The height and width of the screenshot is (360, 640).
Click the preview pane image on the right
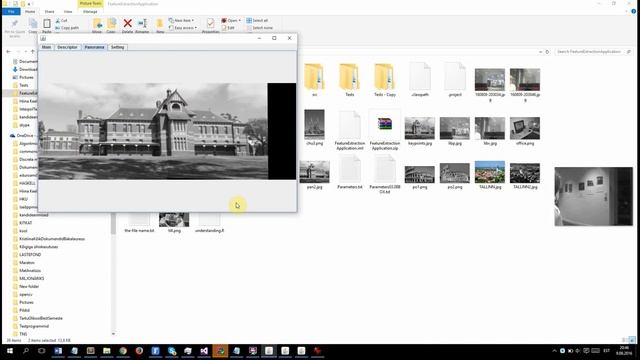pos(593,196)
